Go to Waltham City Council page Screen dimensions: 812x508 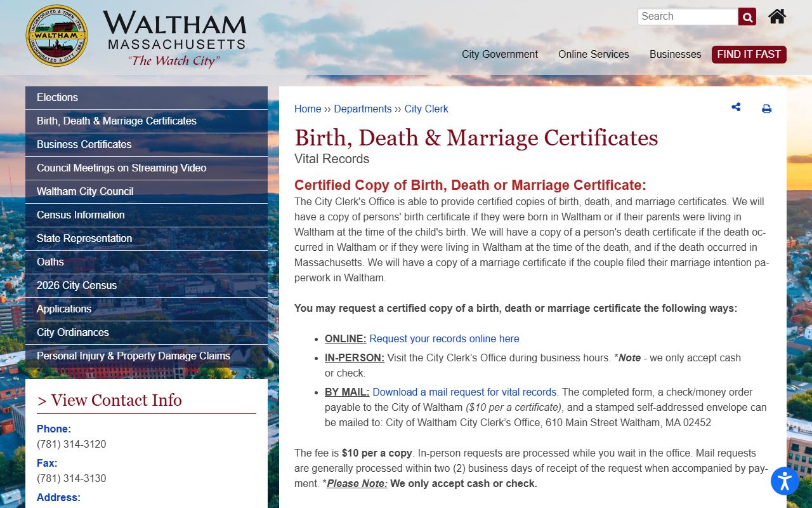coord(147,192)
